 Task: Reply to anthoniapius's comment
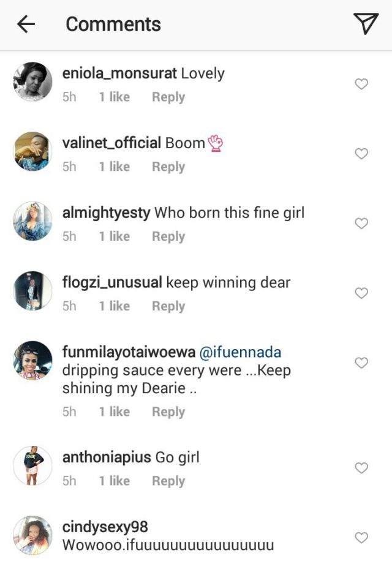[x=168, y=481]
